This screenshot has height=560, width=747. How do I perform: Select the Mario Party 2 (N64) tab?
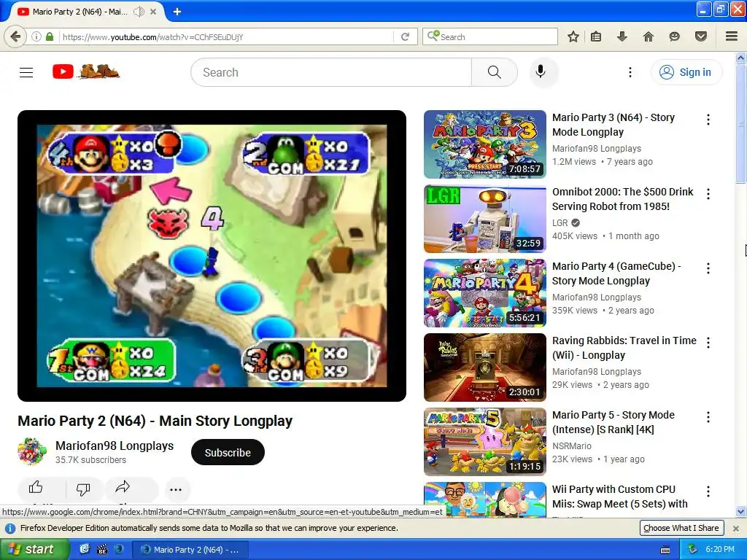click(x=80, y=12)
